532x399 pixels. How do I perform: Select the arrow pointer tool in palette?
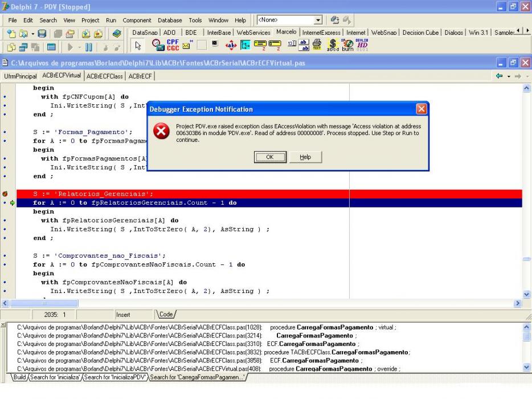click(138, 45)
